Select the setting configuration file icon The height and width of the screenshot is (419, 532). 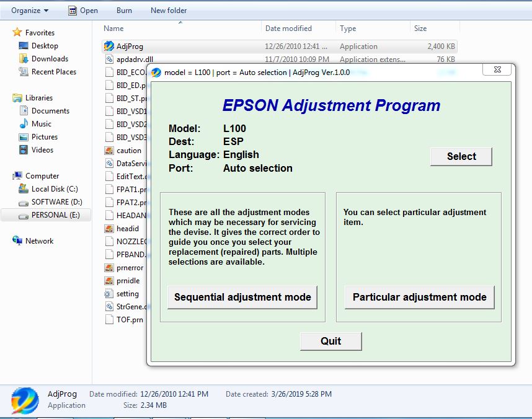109,294
